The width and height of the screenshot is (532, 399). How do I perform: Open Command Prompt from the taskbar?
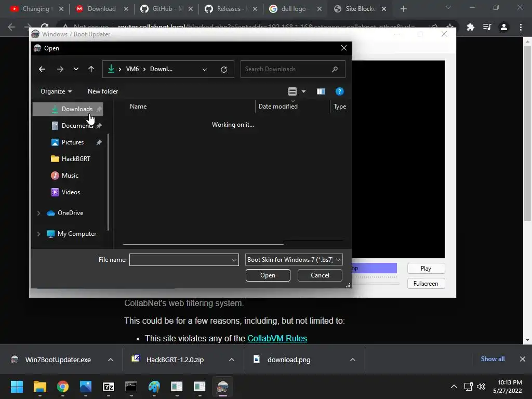(131, 387)
